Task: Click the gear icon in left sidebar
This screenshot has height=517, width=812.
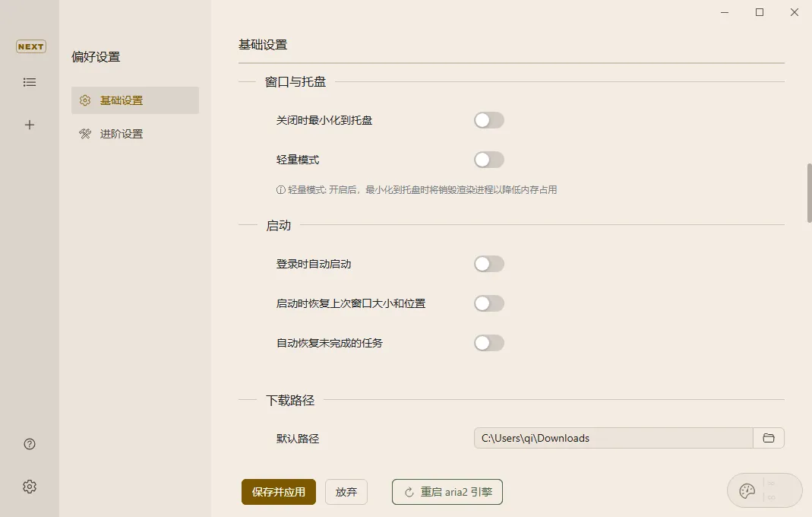Action: tap(30, 487)
